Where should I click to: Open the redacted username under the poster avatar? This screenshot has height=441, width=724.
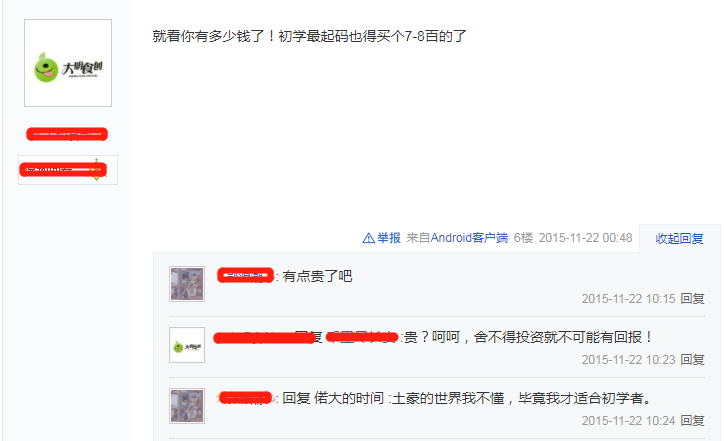pos(67,134)
